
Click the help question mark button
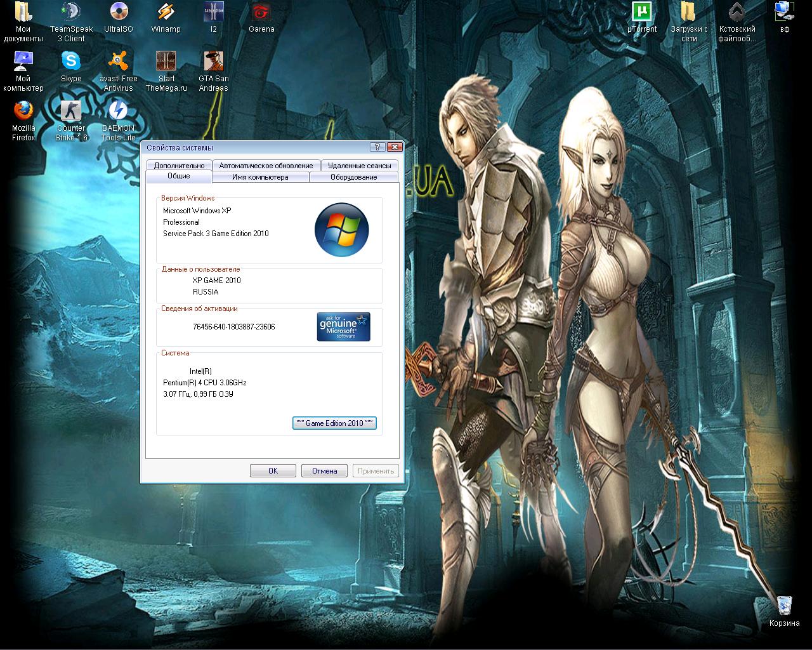point(378,147)
